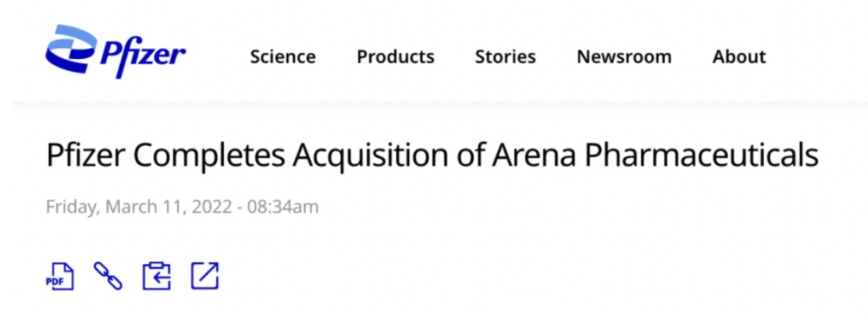Navigate to the Newsroom page
The width and height of the screenshot is (868, 328).
[624, 57]
